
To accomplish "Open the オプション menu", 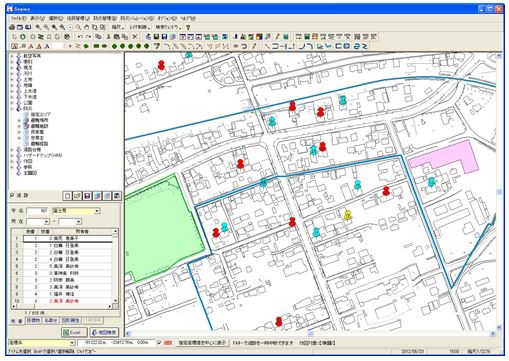I will [167, 18].
